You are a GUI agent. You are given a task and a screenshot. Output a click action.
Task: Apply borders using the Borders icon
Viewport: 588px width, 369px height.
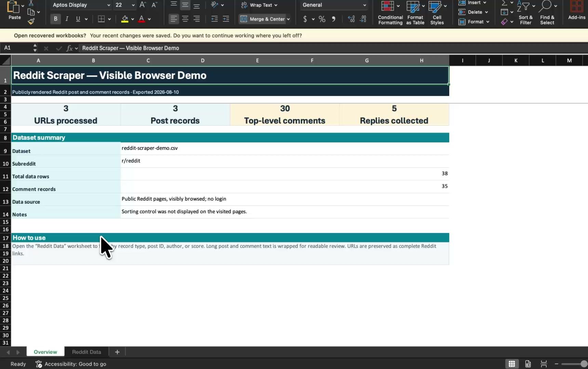(101, 19)
